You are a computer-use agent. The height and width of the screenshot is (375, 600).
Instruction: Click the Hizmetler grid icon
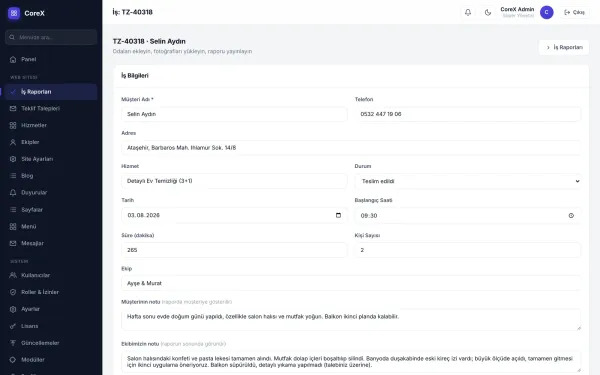point(13,125)
